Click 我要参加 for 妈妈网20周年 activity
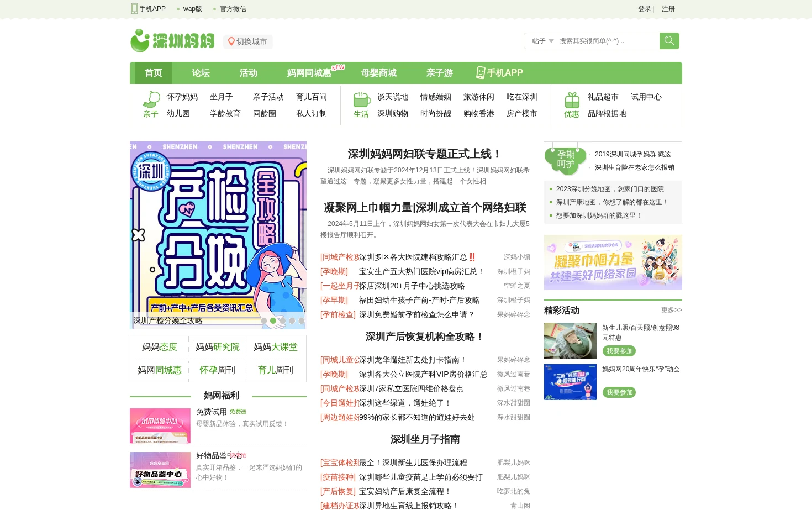Image resolution: width=812 pixels, height=510 pixels. click(619, 392)
